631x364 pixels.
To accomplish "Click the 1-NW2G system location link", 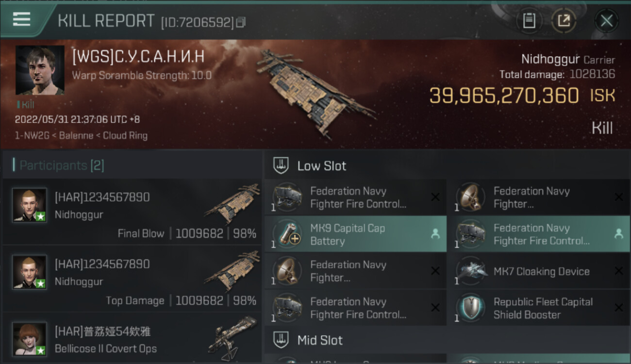I will click(x=32, y=135).
